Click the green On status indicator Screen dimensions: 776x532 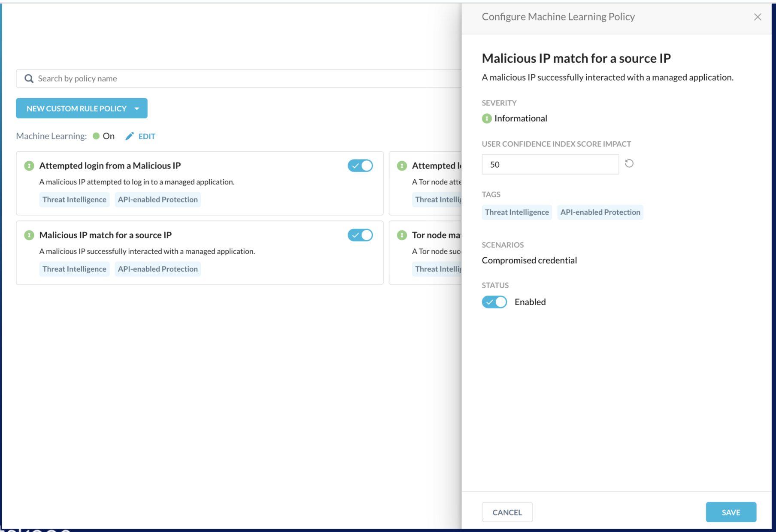(x=96, y=136)
